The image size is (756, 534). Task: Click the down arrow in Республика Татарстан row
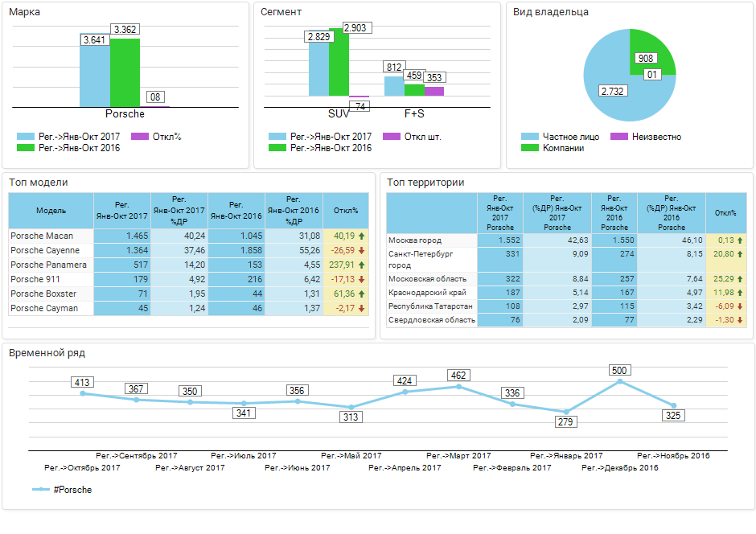click(740, 306)
